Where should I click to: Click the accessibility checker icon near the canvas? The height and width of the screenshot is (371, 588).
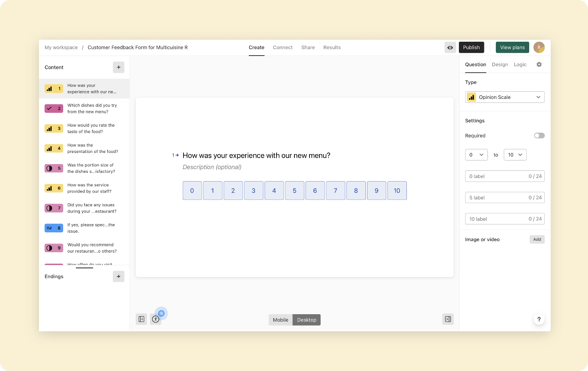pos(155,319)
